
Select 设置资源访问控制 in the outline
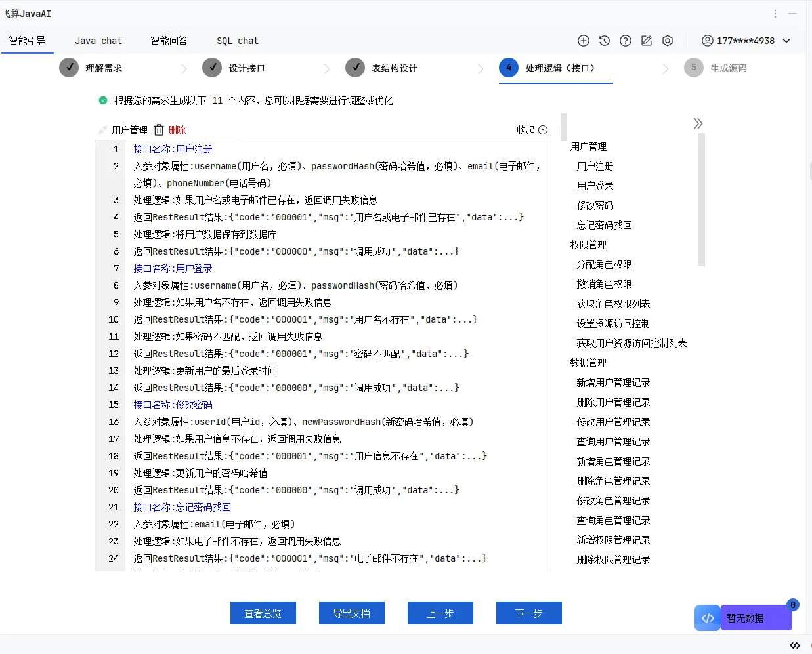tap(614, 323)
